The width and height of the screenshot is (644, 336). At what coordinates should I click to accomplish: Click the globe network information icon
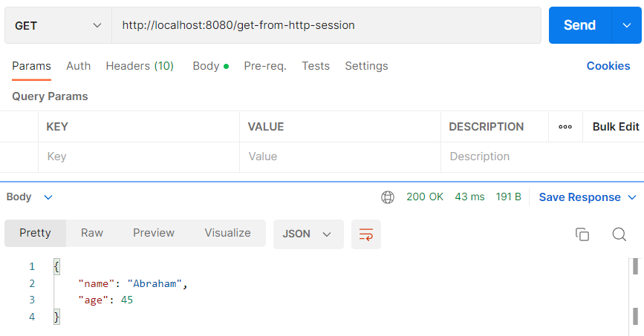pos(387,197)
